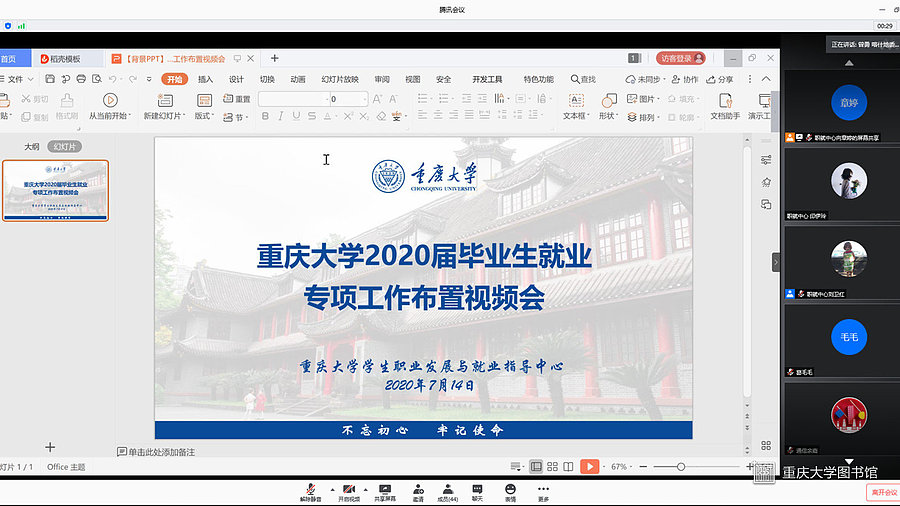Start the slideshow with 从当前开始
The width and height of the screenshot is (900, 506).
[x=110, y=106]
